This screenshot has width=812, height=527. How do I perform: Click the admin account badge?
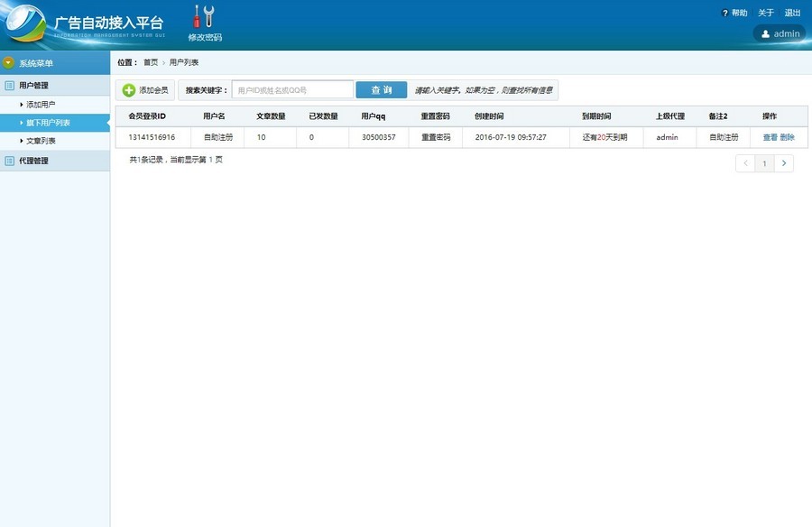tap(780, 33)
